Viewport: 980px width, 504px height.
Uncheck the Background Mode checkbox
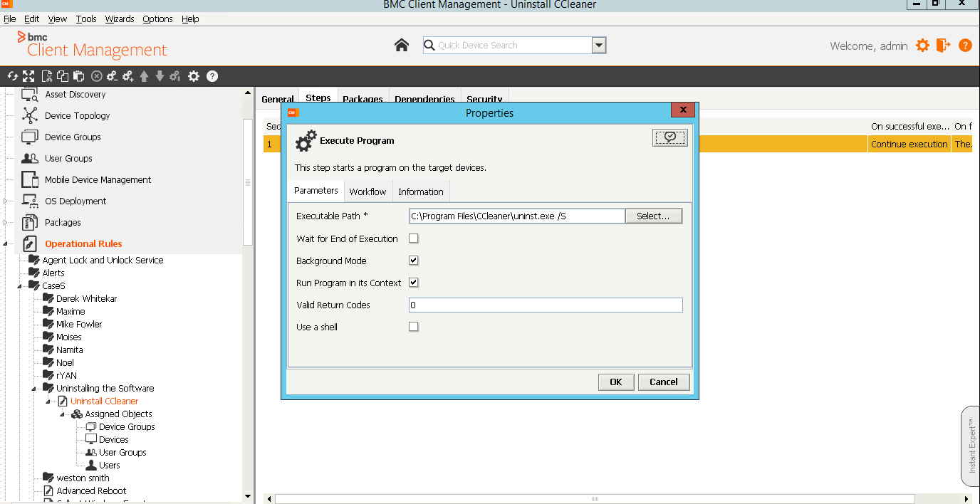pyautogui.click(x=414, y=261)
